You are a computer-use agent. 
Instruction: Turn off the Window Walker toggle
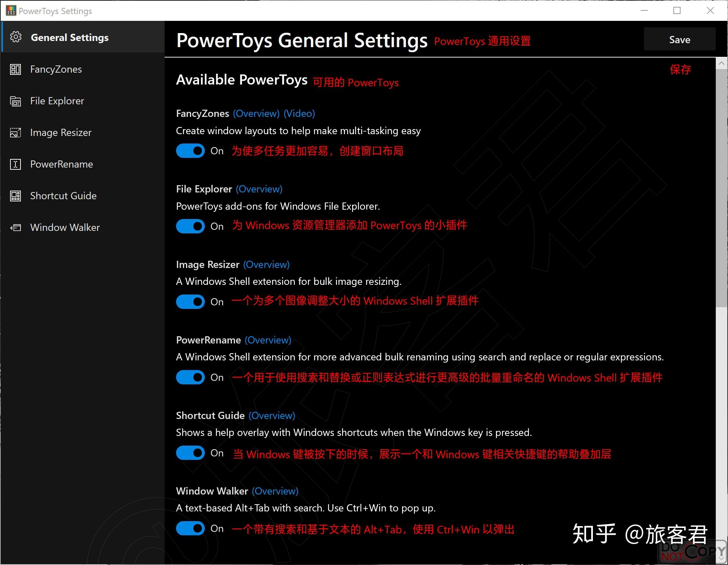point(190,528)
